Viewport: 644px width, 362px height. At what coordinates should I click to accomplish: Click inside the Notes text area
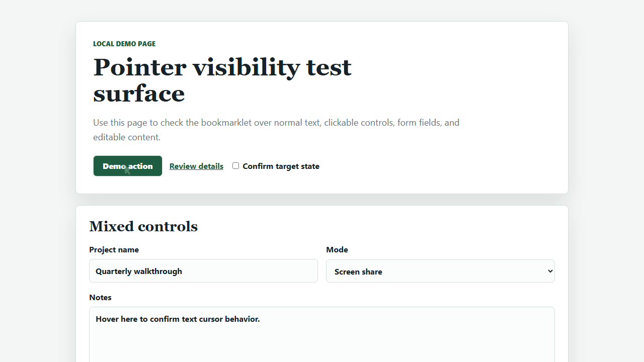coord(322,334)
